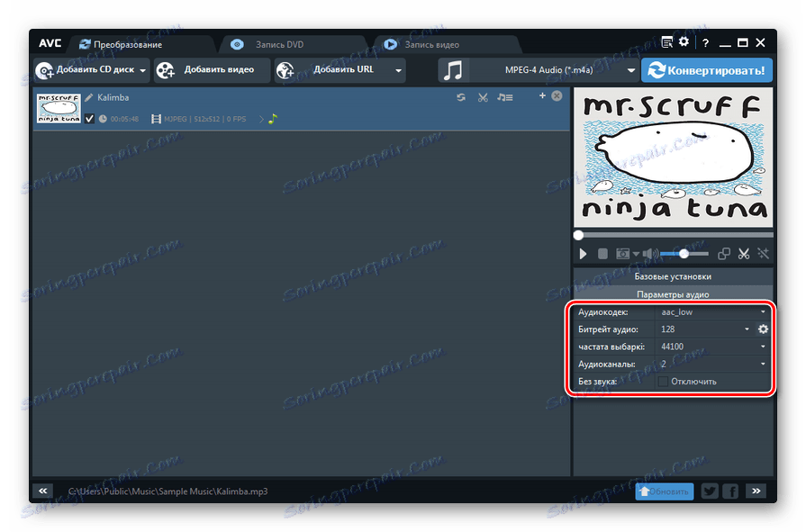Open the playlist/task list icon in title bar
This screenshot has height=532, width=806.
point(666,42)
